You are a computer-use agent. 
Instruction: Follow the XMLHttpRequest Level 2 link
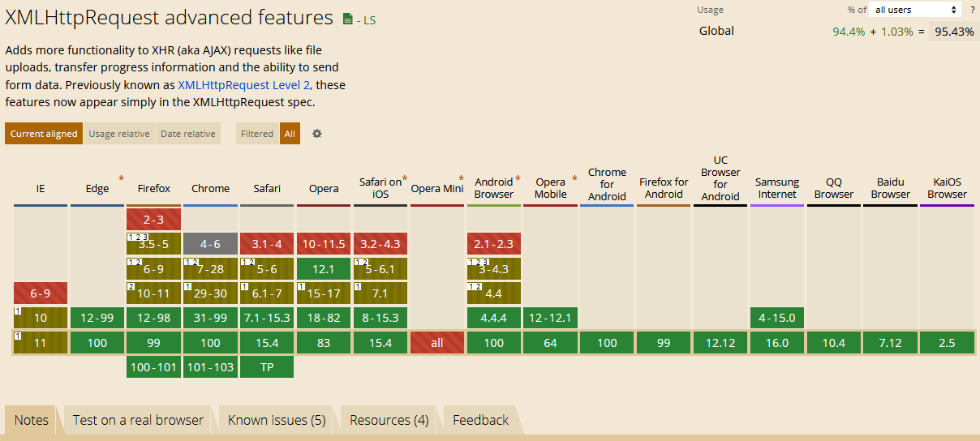(x=246, y=84)
